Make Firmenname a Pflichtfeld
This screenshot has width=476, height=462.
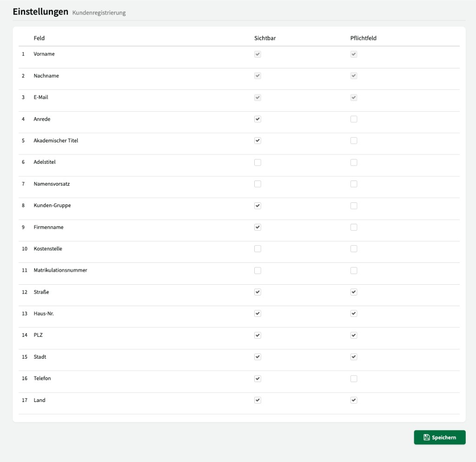coord(354,227)
